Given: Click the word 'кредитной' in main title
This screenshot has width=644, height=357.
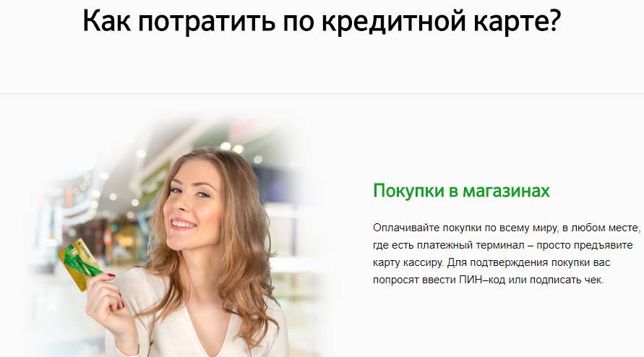Looking at the screenshot, I should pos(394,20).
